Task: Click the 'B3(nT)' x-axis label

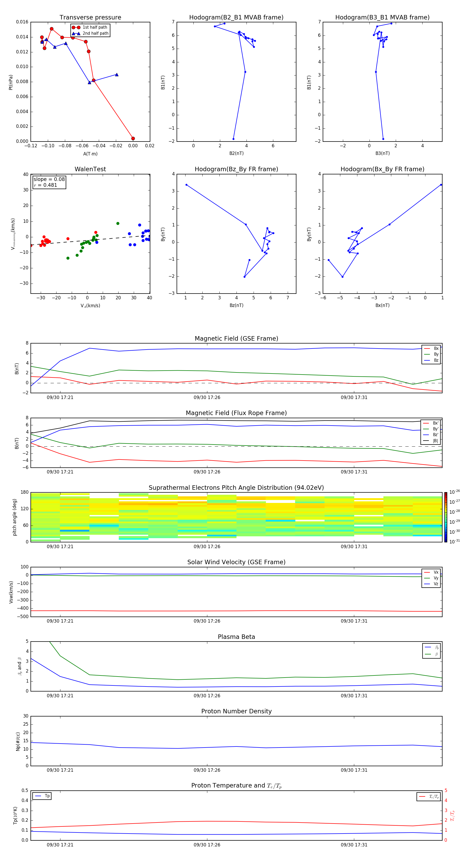Action: point(382,154)
